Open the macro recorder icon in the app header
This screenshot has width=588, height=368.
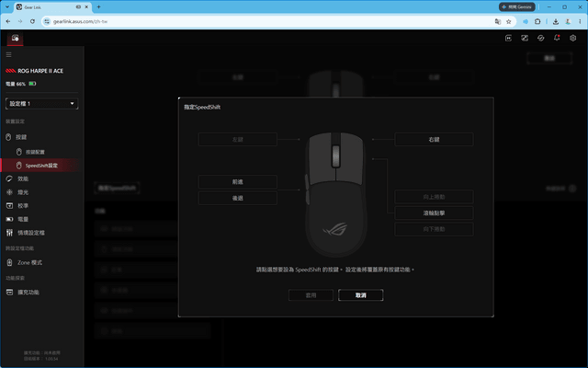[508, 38]
